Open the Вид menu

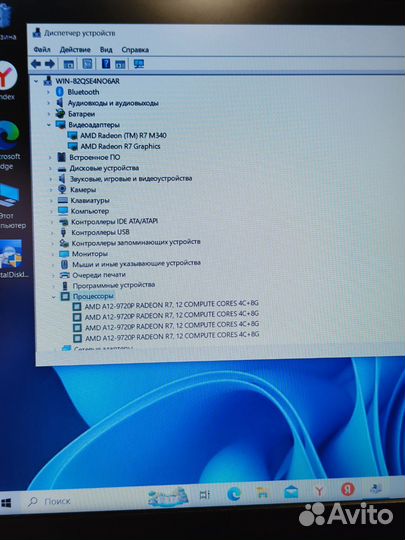click(x=106, y=50)
